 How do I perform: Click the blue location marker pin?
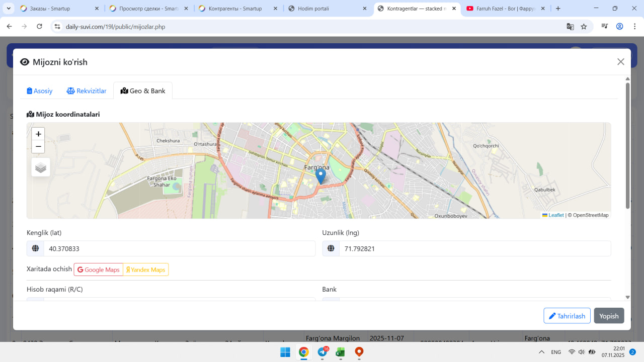pyautogui.click(x=320, y=176)
